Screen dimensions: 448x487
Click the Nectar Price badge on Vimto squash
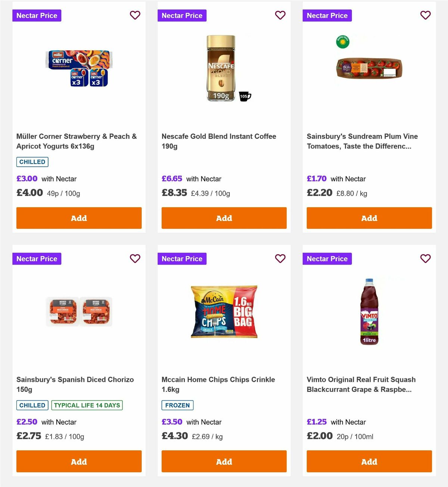tap(327, 259)
